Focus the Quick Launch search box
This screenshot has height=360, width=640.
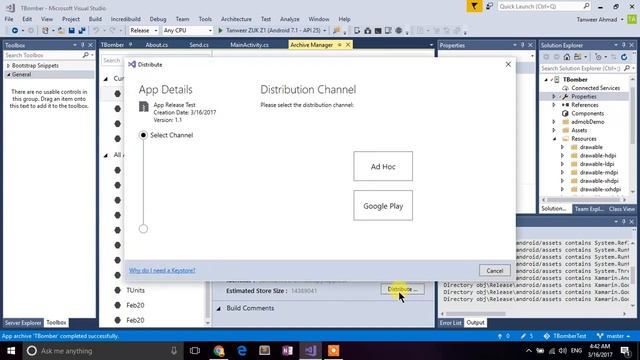544,7
